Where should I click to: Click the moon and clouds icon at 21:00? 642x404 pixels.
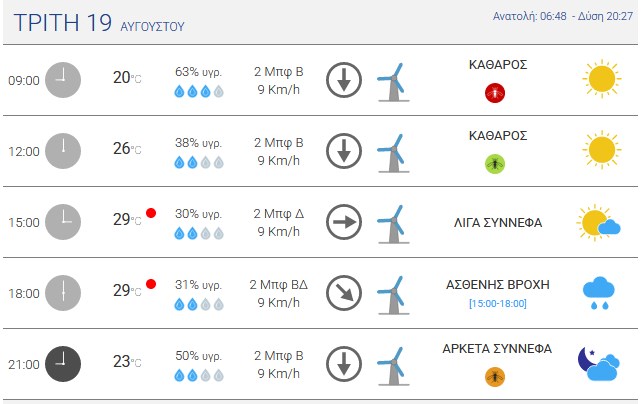coord(599,364)
